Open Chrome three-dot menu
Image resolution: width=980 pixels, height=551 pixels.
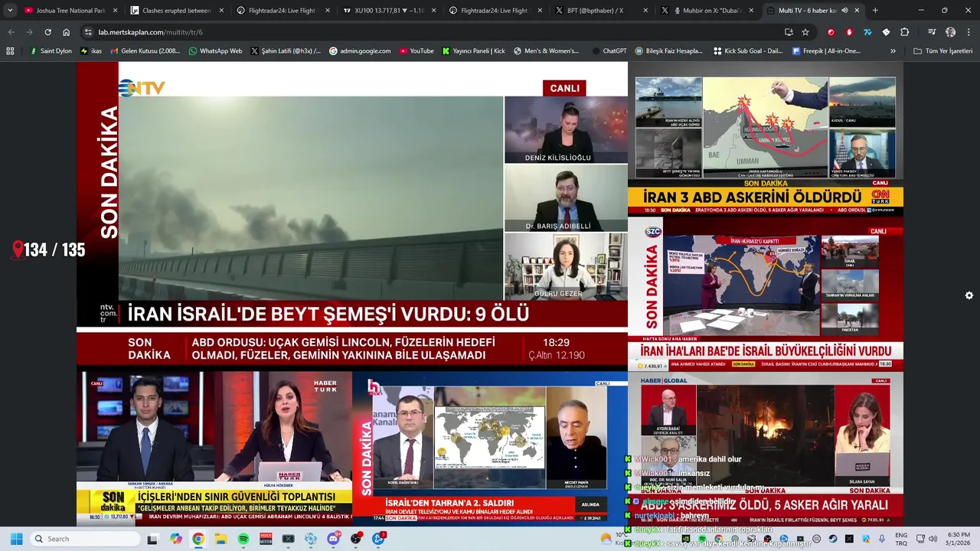pyautogui.click(x=969, y=32)
